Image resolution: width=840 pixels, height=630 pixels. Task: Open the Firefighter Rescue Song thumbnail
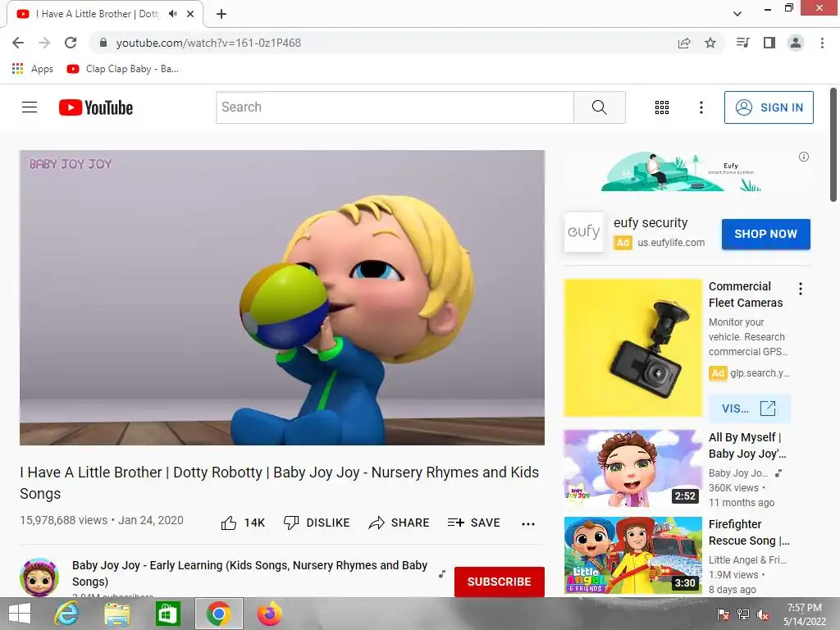click(x=632, y=555)
